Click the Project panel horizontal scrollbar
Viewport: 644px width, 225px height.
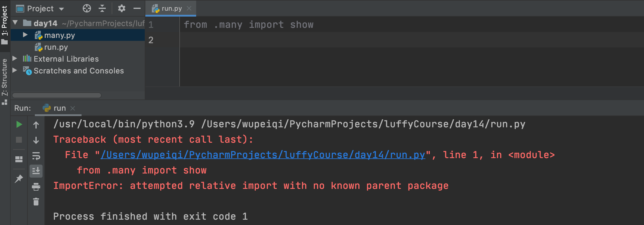57,95
